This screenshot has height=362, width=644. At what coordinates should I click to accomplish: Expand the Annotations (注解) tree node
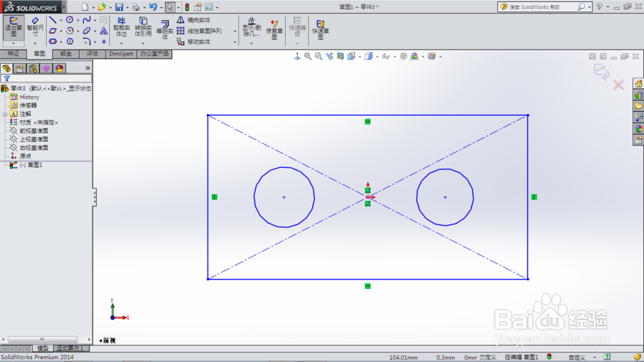point(5,114)
